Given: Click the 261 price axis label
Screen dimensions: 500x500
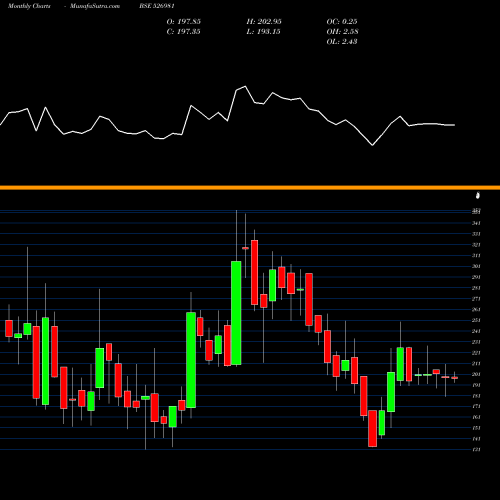Looking at the screenshot, I should pos(476,309).
